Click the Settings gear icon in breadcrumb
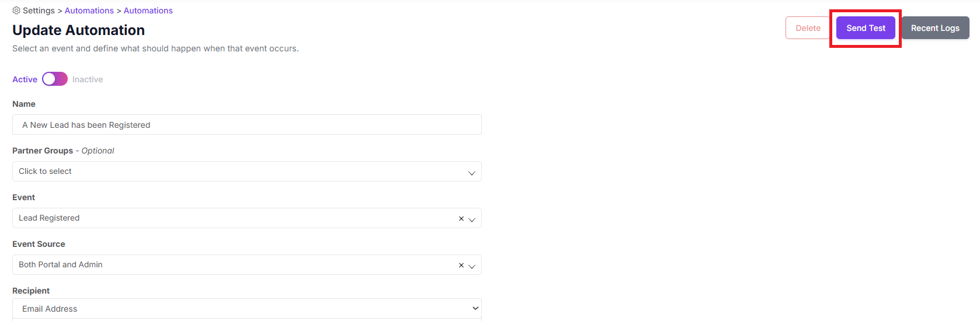Screen dimensions: 980x321 click(16, 11)
